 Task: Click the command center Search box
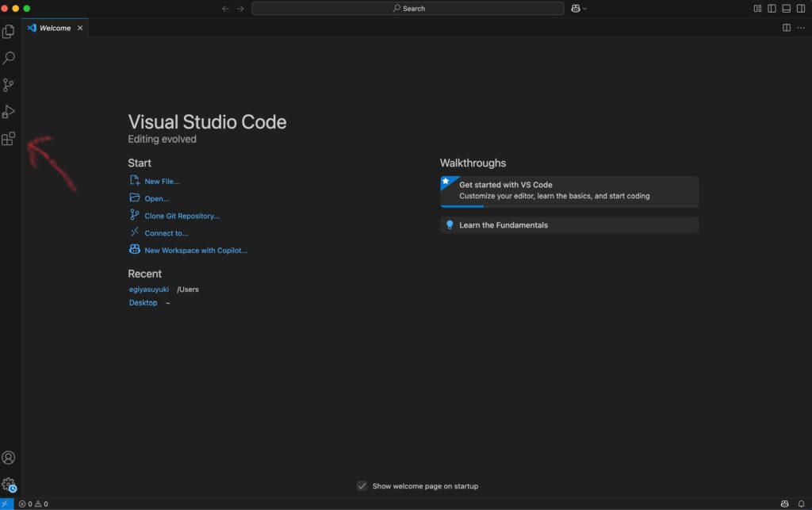408,8
